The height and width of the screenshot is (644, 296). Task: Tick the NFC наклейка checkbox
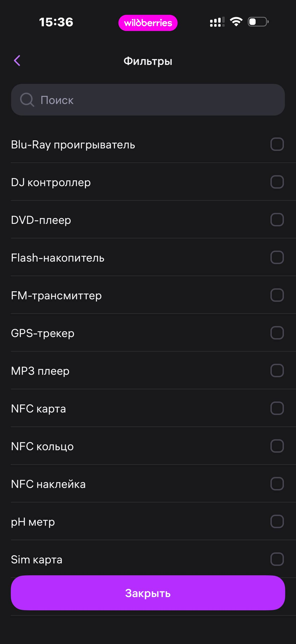[x=277, y=484]
